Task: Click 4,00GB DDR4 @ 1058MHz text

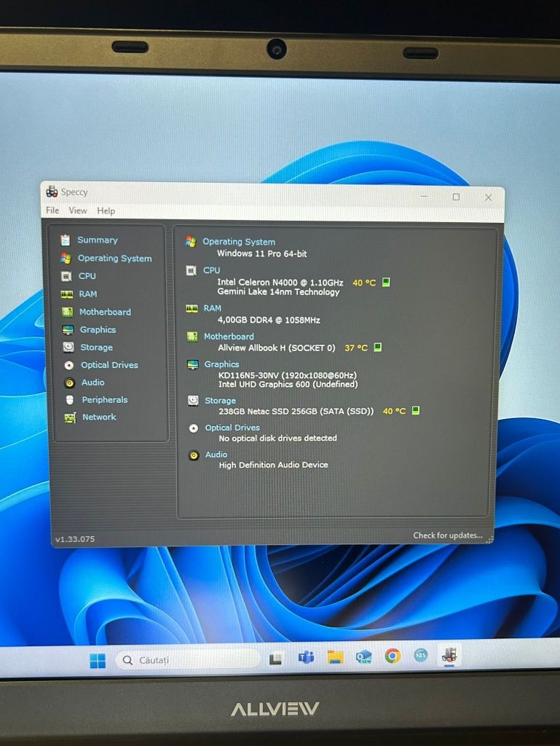Action: click(x=269, y=321)
